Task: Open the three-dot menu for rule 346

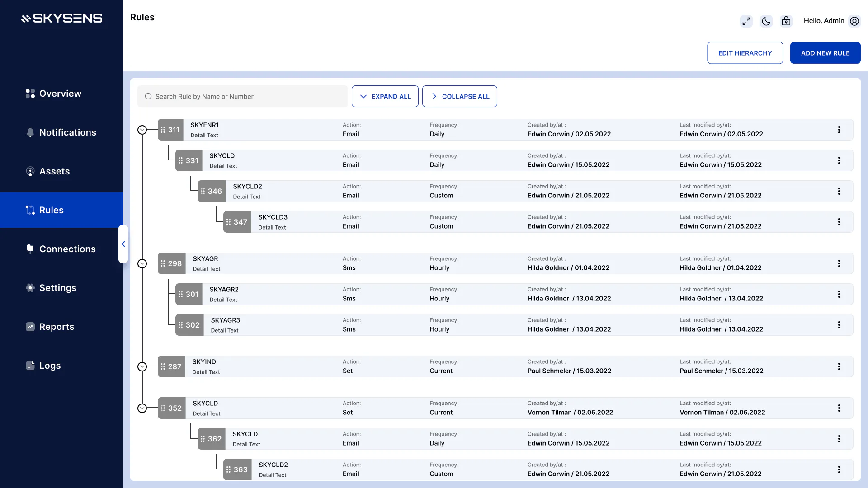Action: pyautogui.click(x=839, y=191)
